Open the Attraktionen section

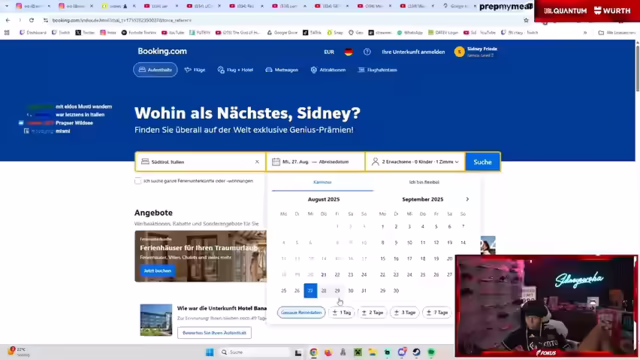tap(328, 70)
